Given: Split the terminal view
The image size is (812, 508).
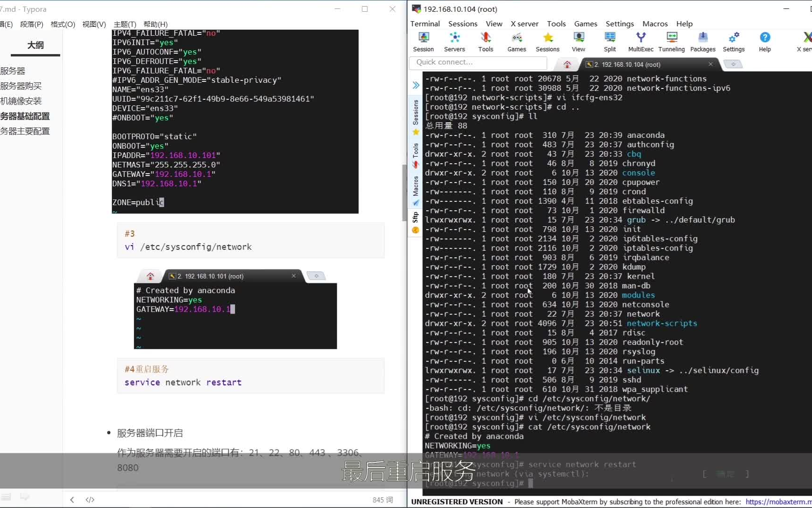Looking at the screenshot, I should coord(609,42).
